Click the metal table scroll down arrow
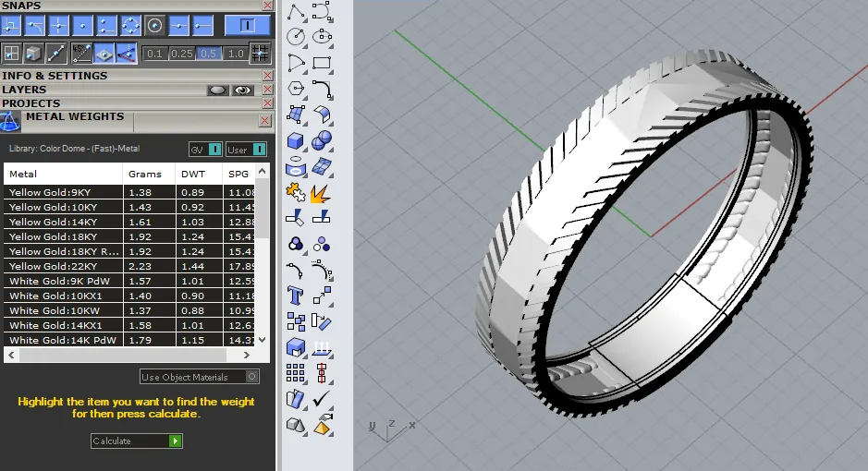 (x=263, y=340)
